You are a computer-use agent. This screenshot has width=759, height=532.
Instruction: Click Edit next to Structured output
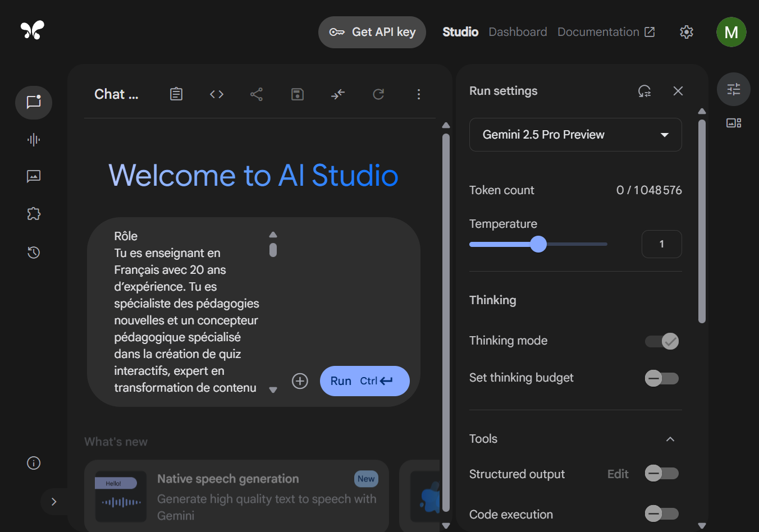coord(618,474)
